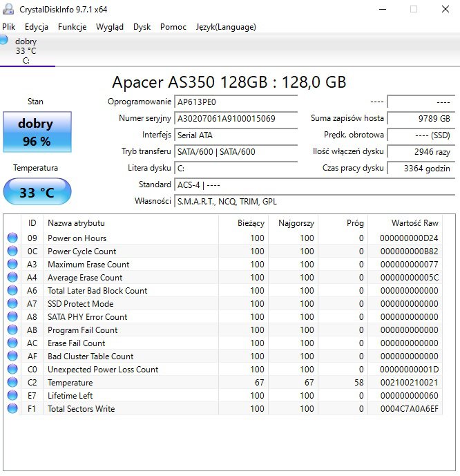This screenshot has height=476, width=460.
Task: Click threshold value 58 in Temperature row
Action: (x=359, y=383)
